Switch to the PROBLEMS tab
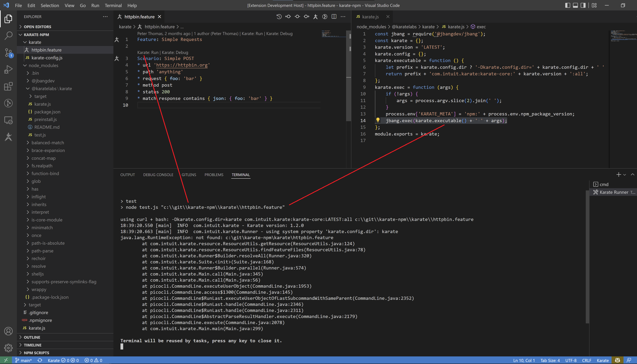This screenshot has width=637, height=364. pos(214,174)
